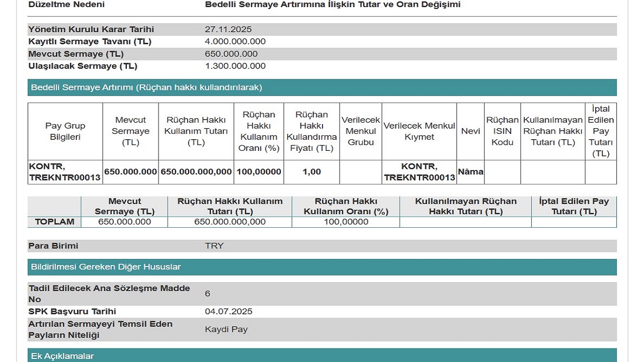This screenshot has height=362, width=644.
Task: Click the 100,00000 ratio in the TOPLAM row
Action: coord(345,222)
